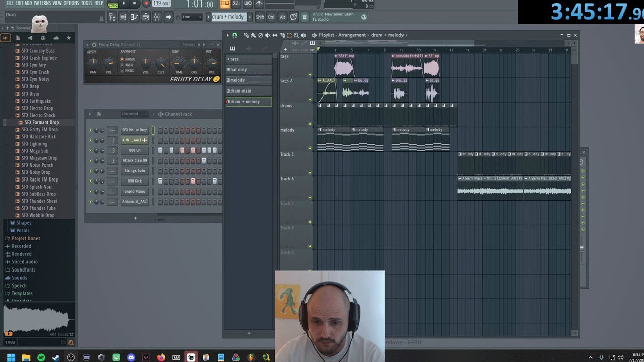
Task: Open File Explorer from the taskbar
Action: [x=26, y=357]
